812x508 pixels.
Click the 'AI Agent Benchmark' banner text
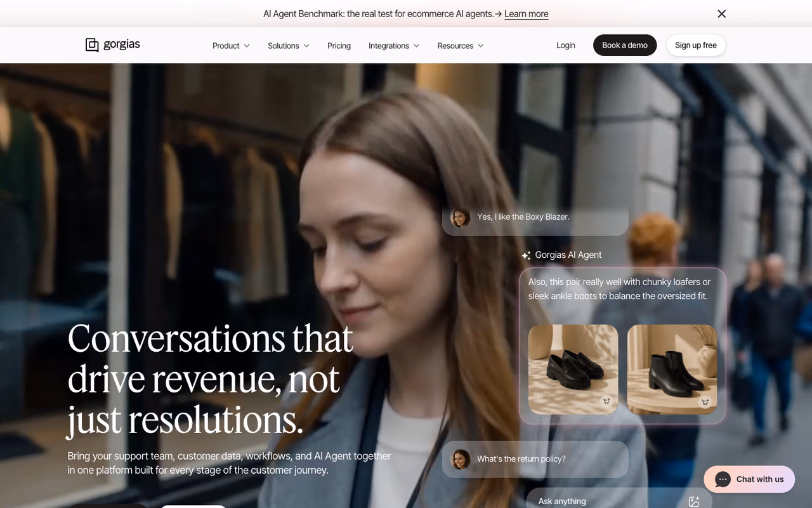(x=379, y=14)
